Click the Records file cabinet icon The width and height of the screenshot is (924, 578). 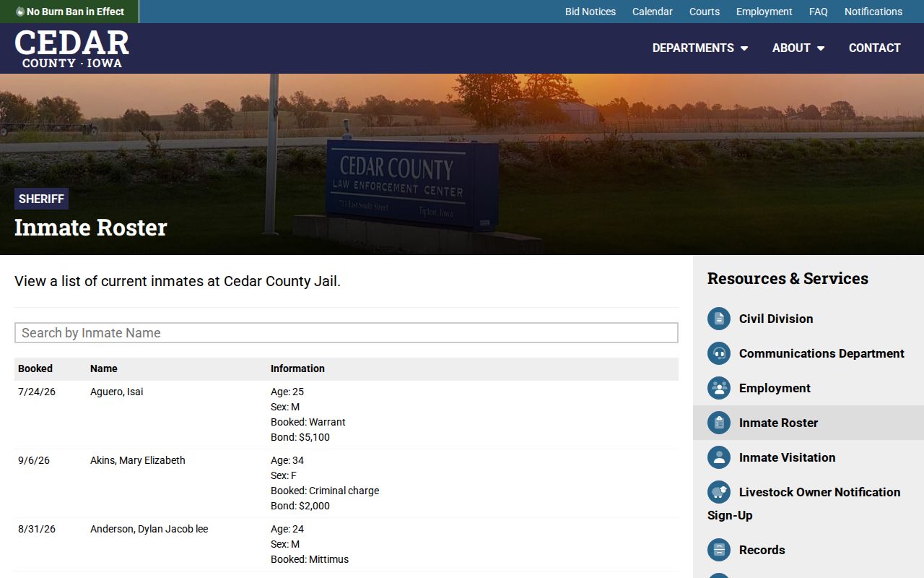(719, 550)
